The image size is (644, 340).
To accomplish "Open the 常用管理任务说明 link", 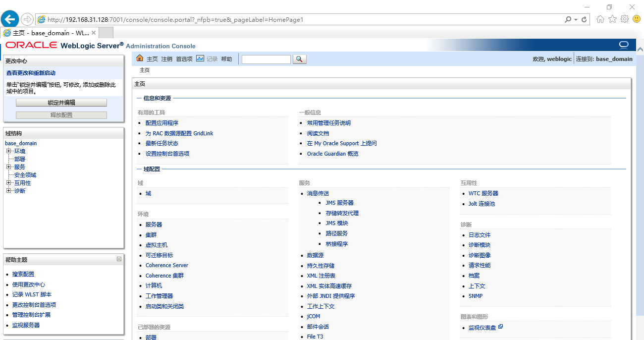I will click(329, 123).
